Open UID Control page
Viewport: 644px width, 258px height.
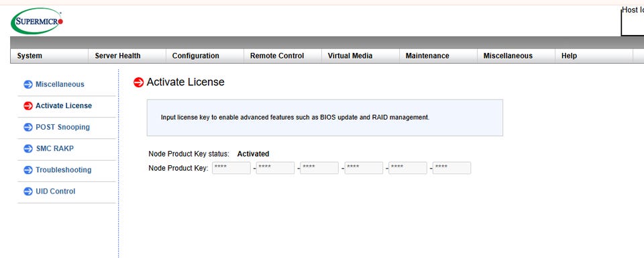(56, 191)
